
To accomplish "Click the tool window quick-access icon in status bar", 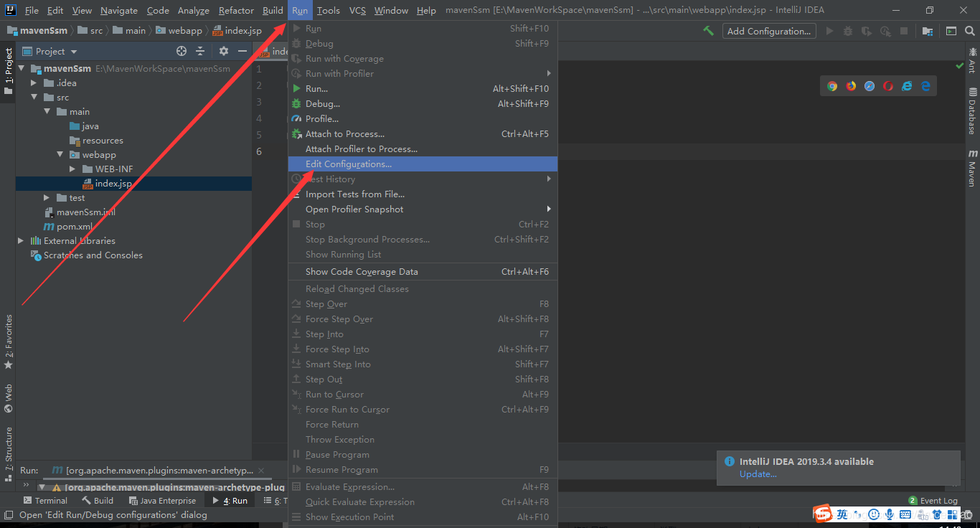I will click(x=8, y=514).
